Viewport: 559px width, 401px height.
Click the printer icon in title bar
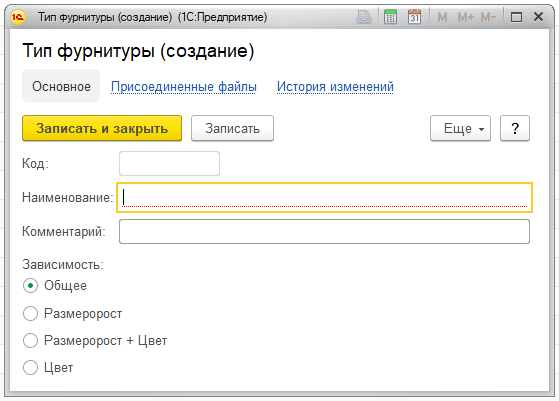point(364,17)
